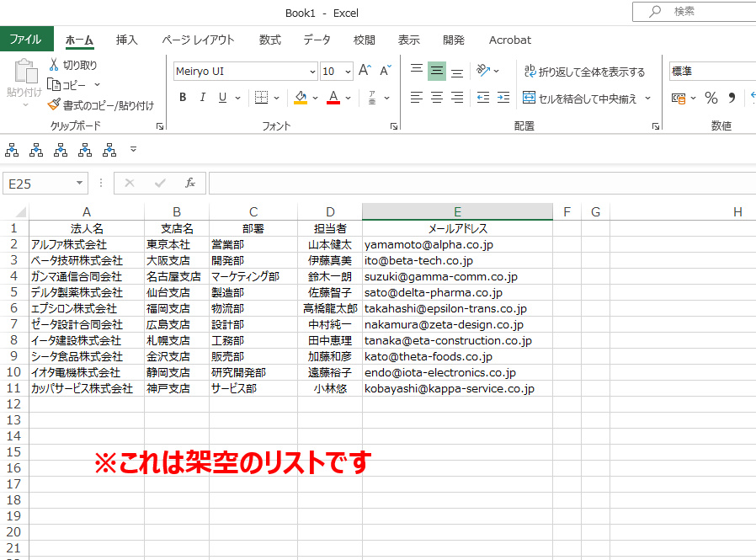Open the merge cells dropdown arrow
Screen dimensions: 756x560
pos(648,98)
